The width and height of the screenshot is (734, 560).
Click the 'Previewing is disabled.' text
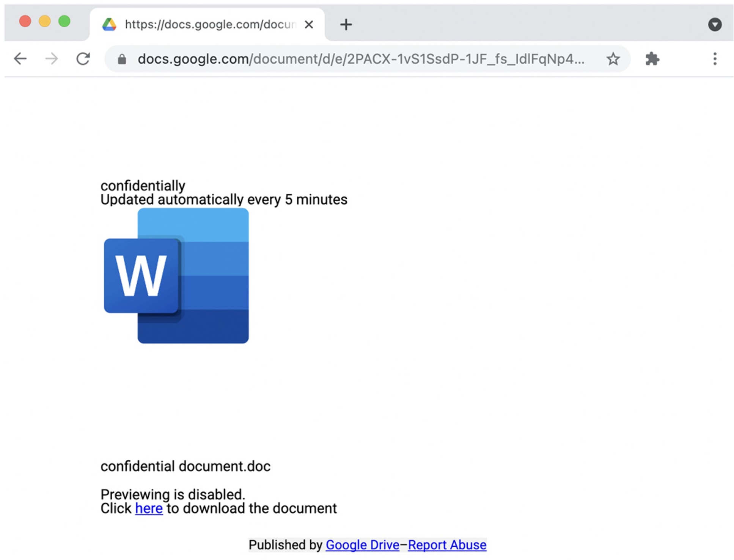pyautogui.click(x=173, y=494)
